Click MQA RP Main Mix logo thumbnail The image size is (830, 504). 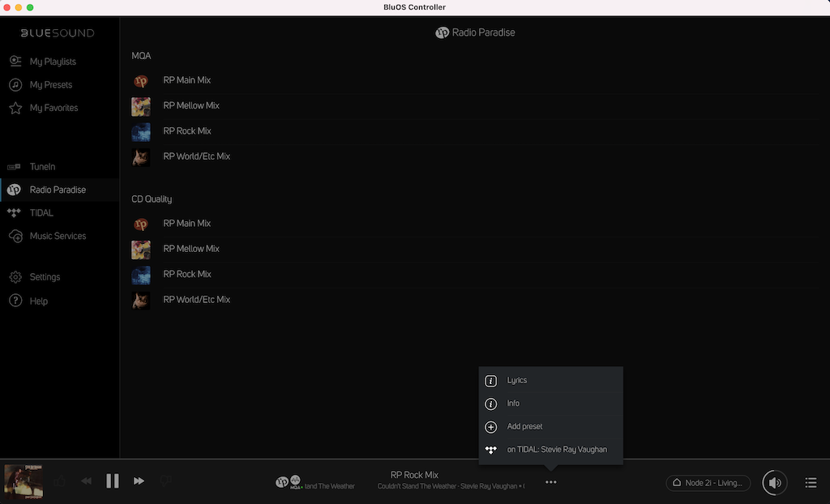tap(141, 81)
